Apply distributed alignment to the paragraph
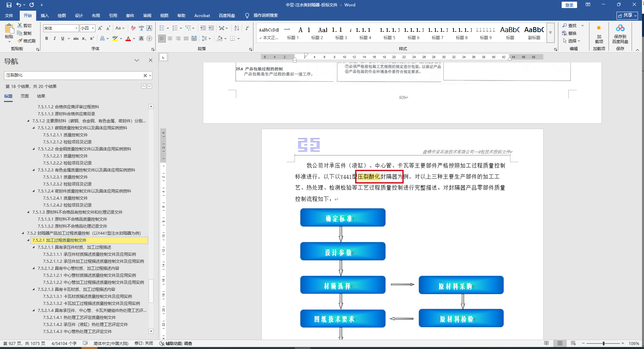This screenshot has width=644, height=349. 194,38
